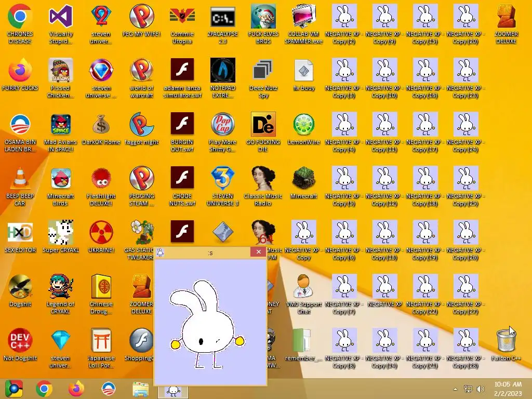This screenshot has height=399, width=532.
Task: Open the volume speaker tray icon
Action: [x=480, y=389]
